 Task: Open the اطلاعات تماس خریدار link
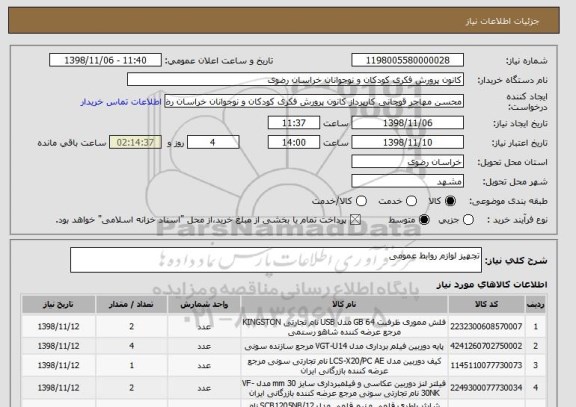[121, 102]
